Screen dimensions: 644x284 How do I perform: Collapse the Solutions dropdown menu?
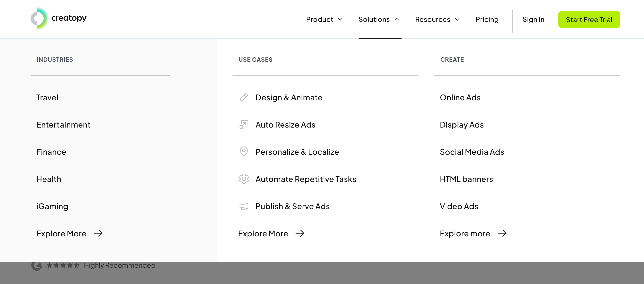pyautogui.click(x=378, y=19)
